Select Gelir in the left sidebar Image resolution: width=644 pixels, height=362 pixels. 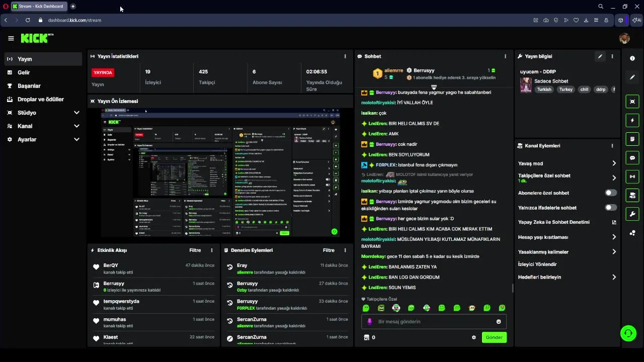coord(43,72)
